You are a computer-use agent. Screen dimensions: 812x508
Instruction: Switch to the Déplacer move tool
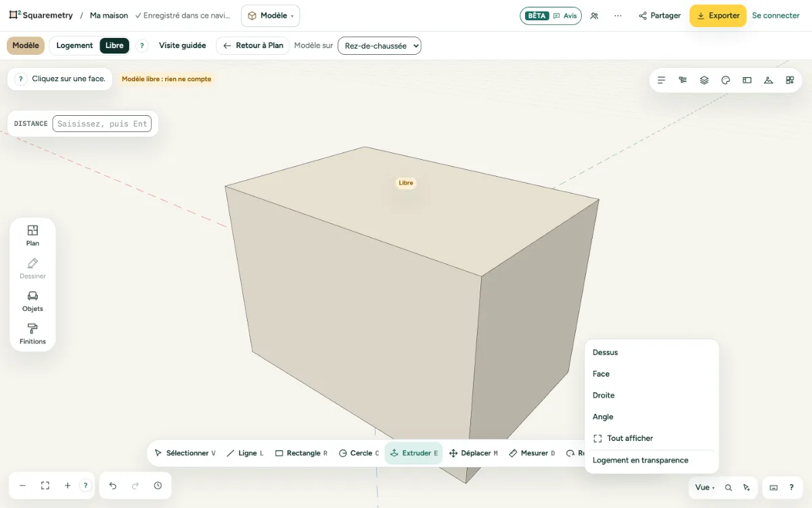[474, 453]
